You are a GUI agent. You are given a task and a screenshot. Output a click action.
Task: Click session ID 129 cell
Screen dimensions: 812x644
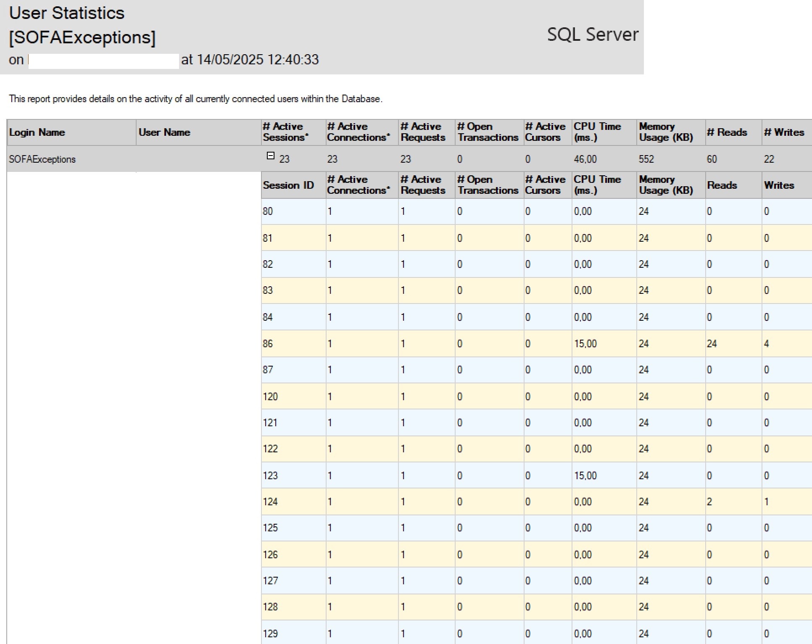tap(270, 633)
